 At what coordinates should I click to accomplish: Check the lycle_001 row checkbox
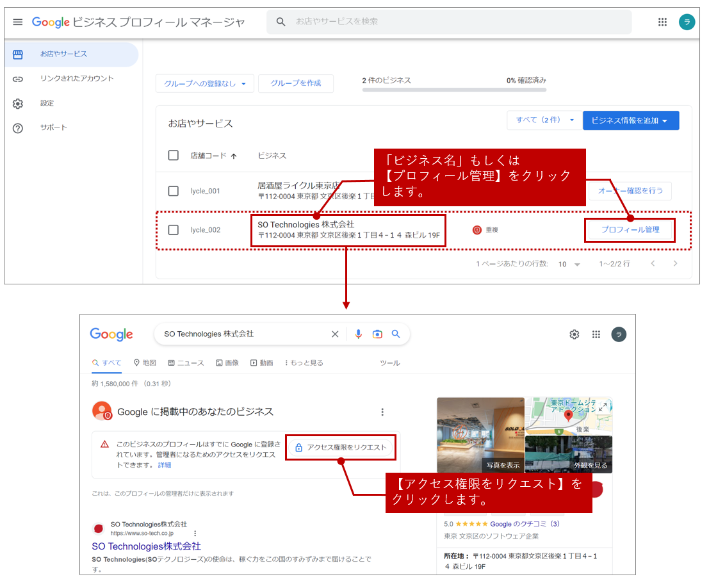point(173,191)
